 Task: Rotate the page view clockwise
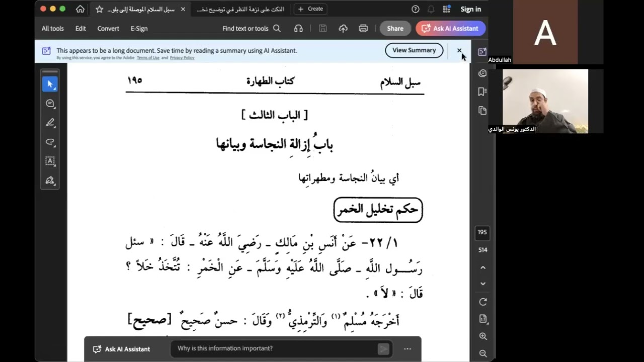[483, 302]
